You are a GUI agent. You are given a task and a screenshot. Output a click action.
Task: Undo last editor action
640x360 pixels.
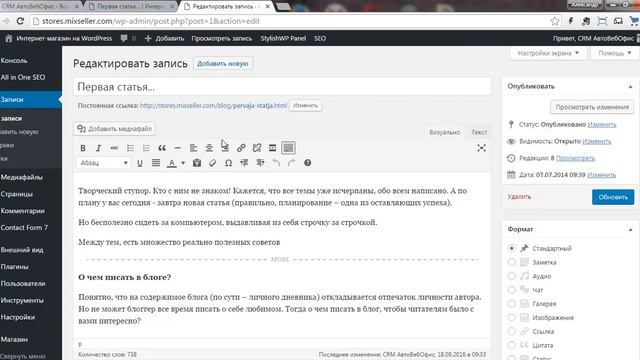point(276,163)
